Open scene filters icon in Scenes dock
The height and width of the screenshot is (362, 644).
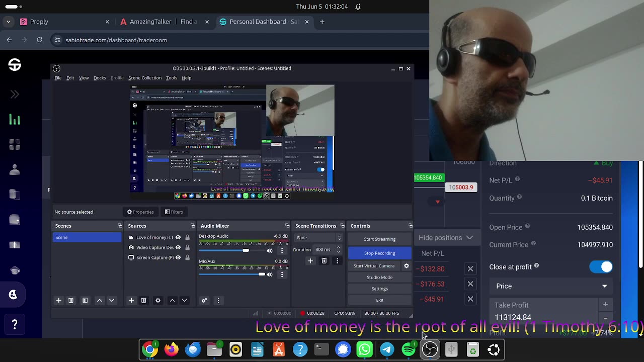pyautogui.click(x=85, y=300)
